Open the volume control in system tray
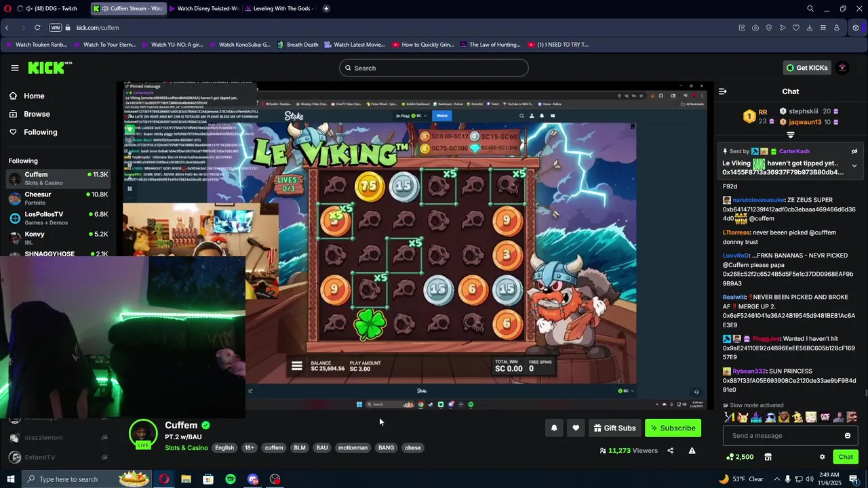Screen dimensions: 868x488 click(x=810, y=479)
